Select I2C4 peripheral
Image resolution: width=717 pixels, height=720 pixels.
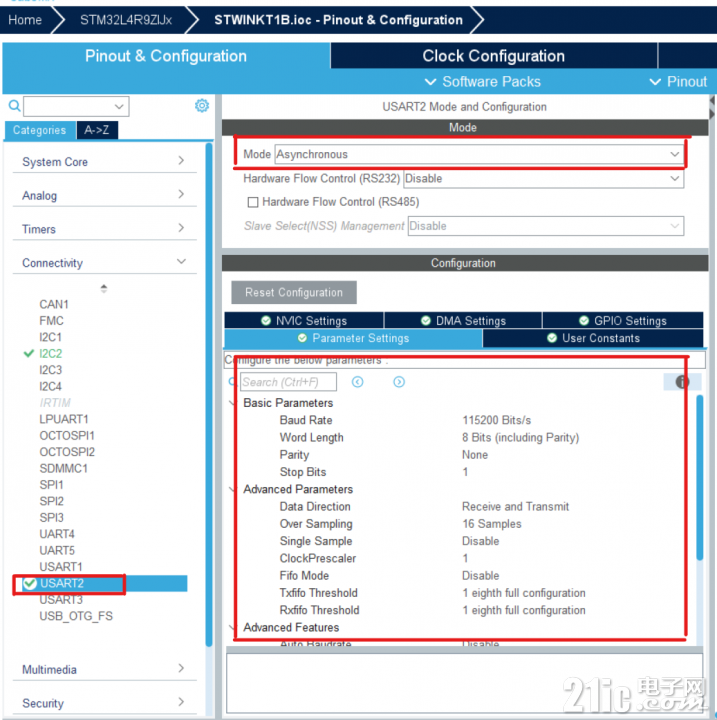(x=51, y=386)
